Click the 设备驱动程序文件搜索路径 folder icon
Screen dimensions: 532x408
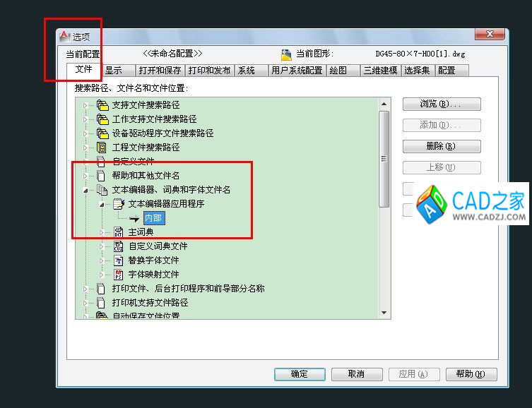click(102, 133)
